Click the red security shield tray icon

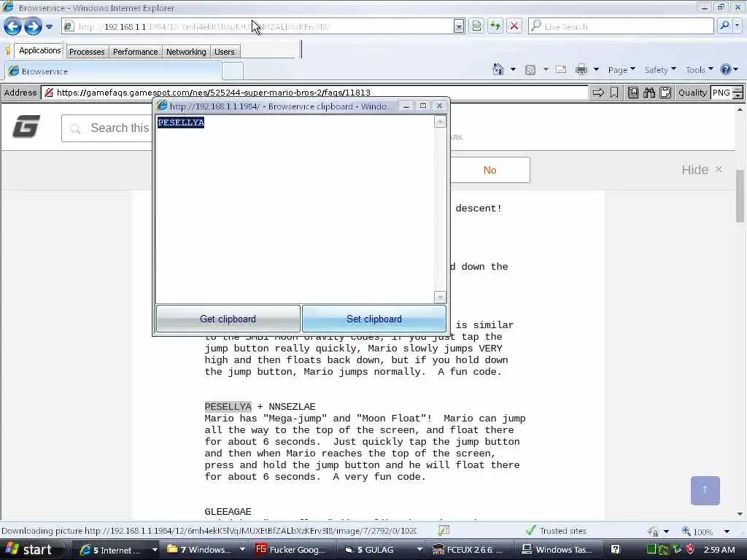point(690,550)
